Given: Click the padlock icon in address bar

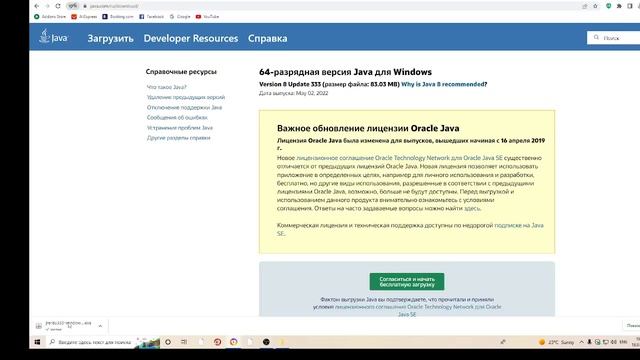Looking at the screenshot, I should tap(85, 6).
